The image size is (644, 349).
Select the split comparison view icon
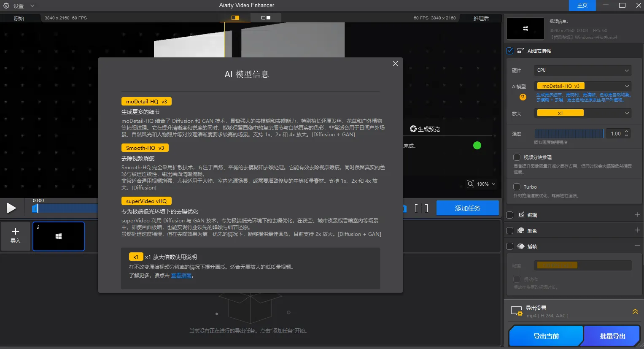(x=235, y=18)
